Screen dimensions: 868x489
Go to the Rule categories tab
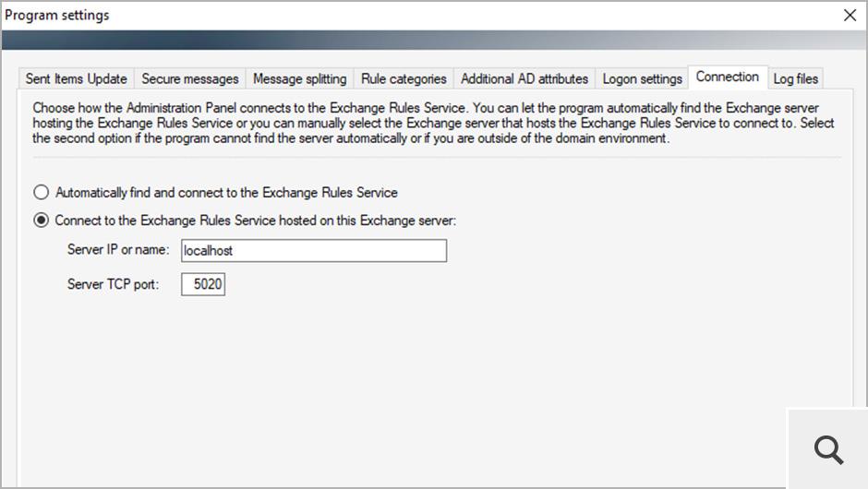(404, 78)
